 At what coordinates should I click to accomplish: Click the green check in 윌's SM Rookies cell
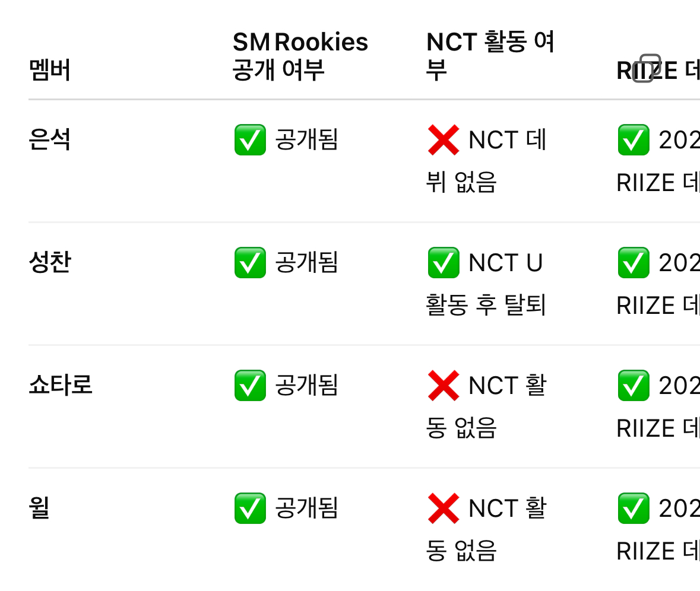coord(250,509)
